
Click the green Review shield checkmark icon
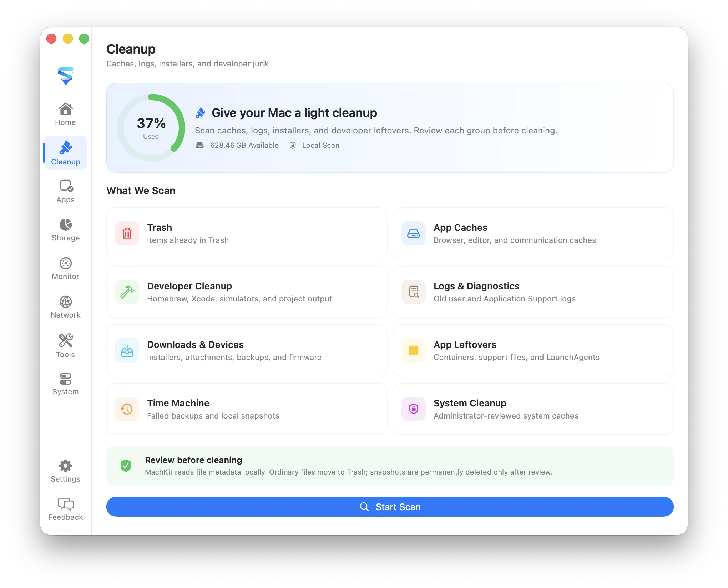(x=126, y=466)
